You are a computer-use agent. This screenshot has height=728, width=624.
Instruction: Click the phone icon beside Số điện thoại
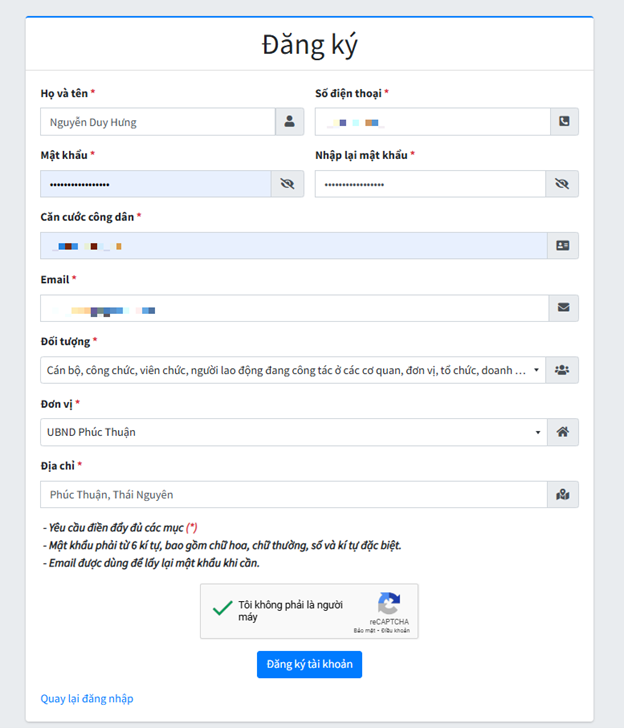564,122
